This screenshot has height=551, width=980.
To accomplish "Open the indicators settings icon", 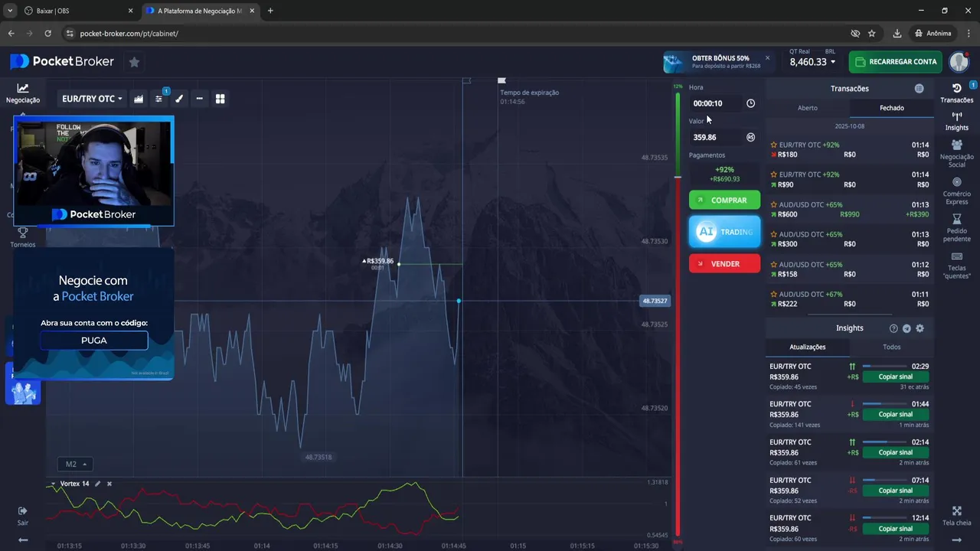I will coord(159,99).
